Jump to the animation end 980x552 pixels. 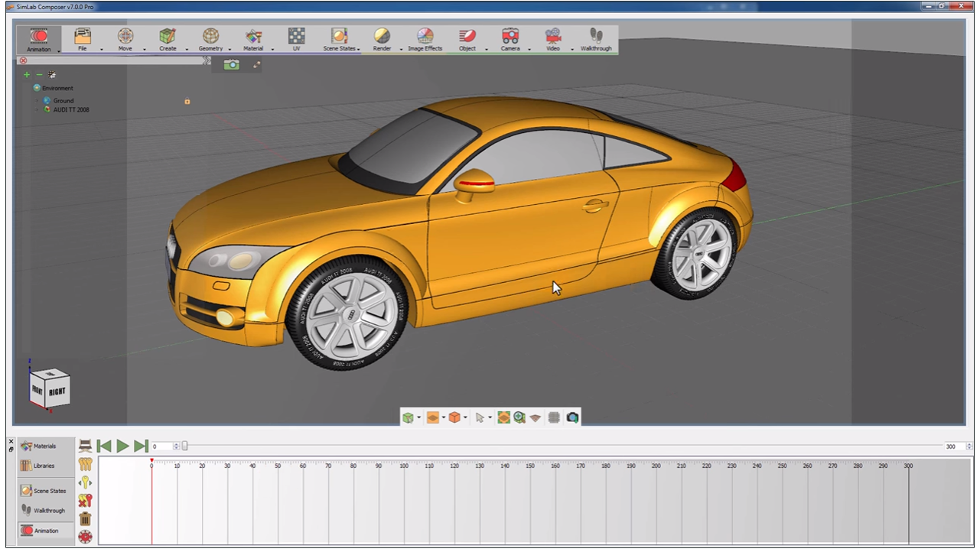tap(141, 446)
